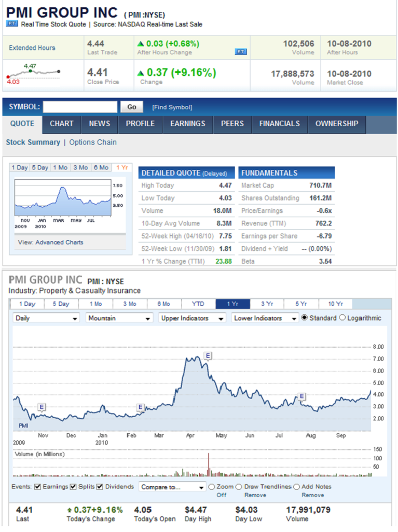Click the SYMBOL text input field
Viewport: 398px width, 532px height.
[80, 107]
